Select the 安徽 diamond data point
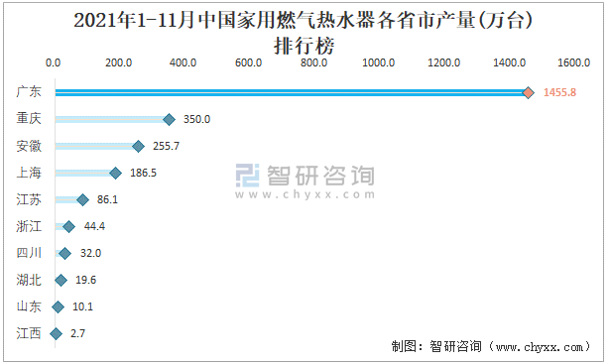Viewport: 609px width, 364px height. point(138,147)
